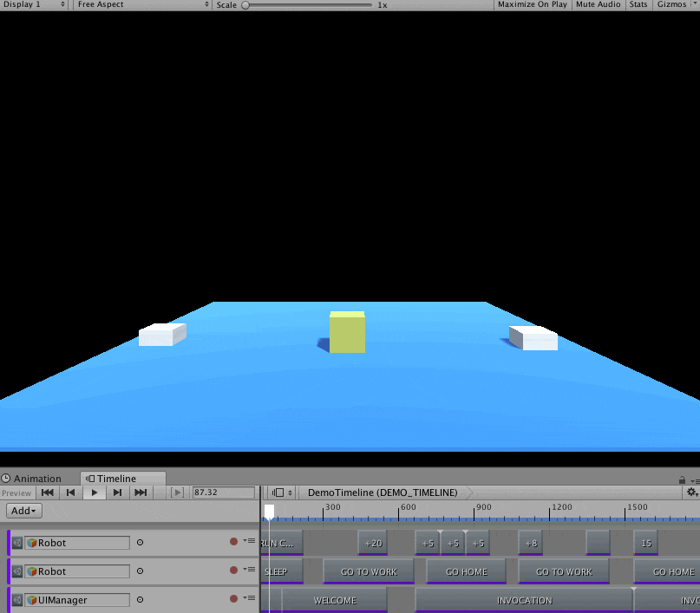Toggle record on the second Robot track
The width and height of the screenshot is (700, 613).
tap(233, 571)
